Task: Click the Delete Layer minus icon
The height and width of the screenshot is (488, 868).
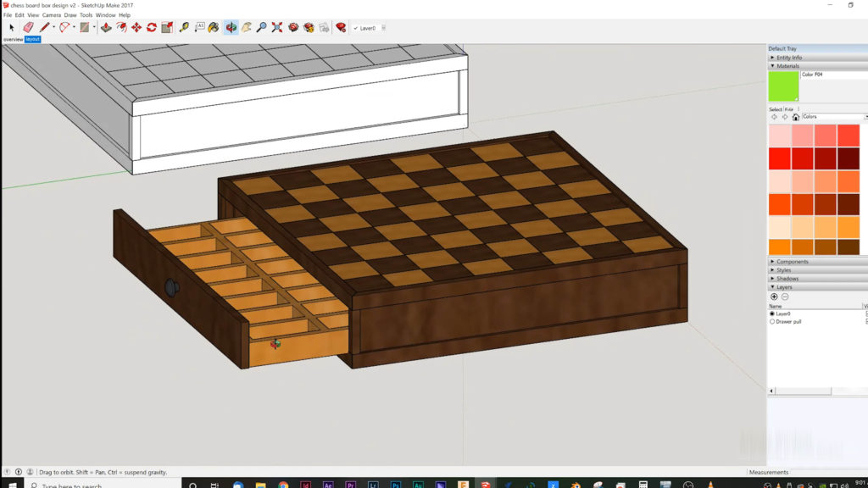Action: [785, 297]
